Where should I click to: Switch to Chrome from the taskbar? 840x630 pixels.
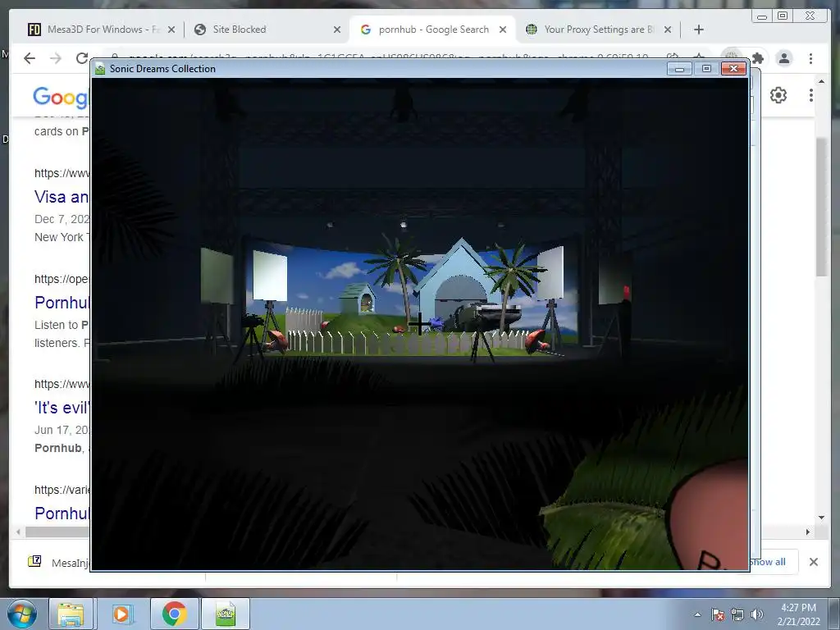[x=174, y=614]
